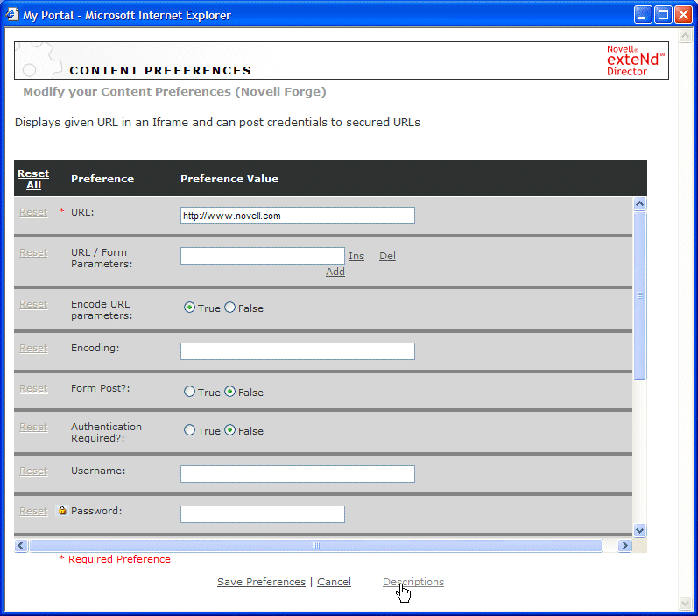Click the 'Preference Value' column header

click(229, 179)
